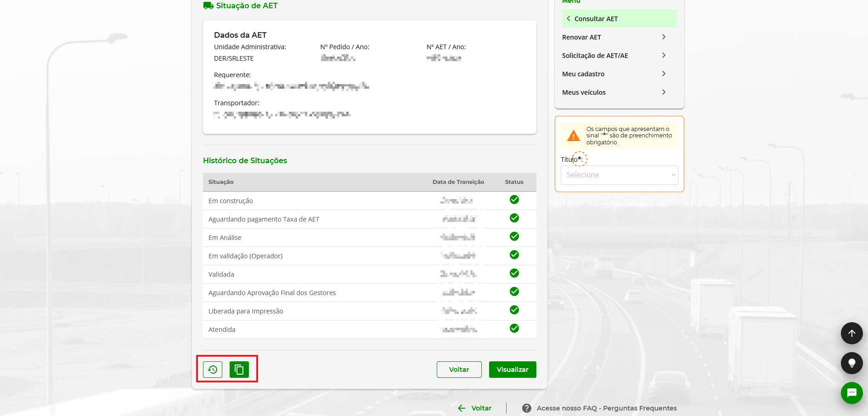The image size is (868, 416).
Task: Open the Título Selecione dropdown
Action: pyautogui.click(x=619, y=175)
